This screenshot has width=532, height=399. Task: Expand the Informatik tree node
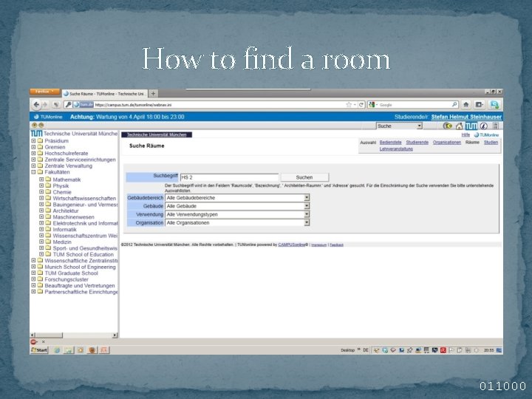pyautogui.click(x=41, y=229)
